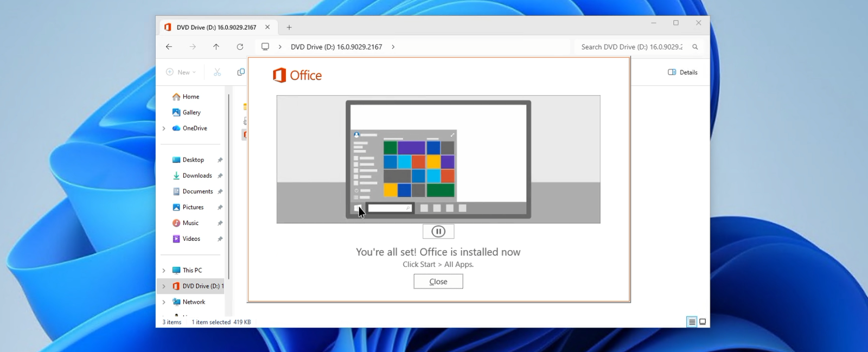Image resolution: width=868 pixels, height=352 pixels.
Task: Go up one folder level
Action: (216, 47)
